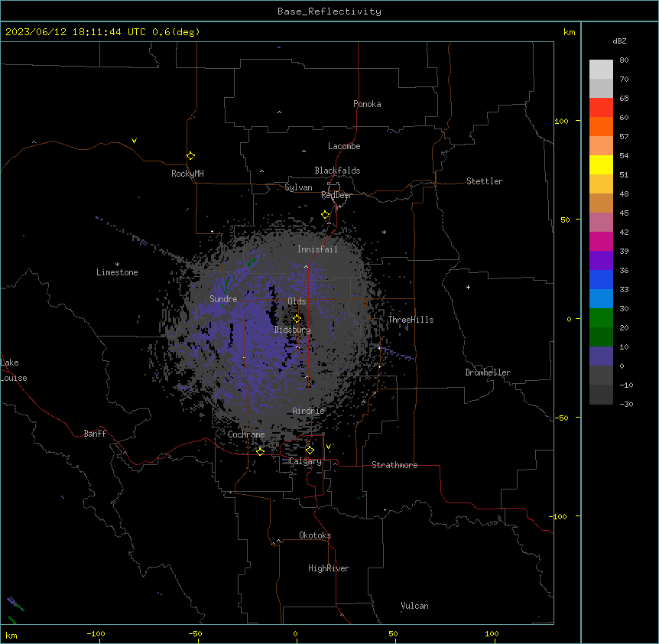
Task: Click the Calgary city label
Action: point(305,461)
